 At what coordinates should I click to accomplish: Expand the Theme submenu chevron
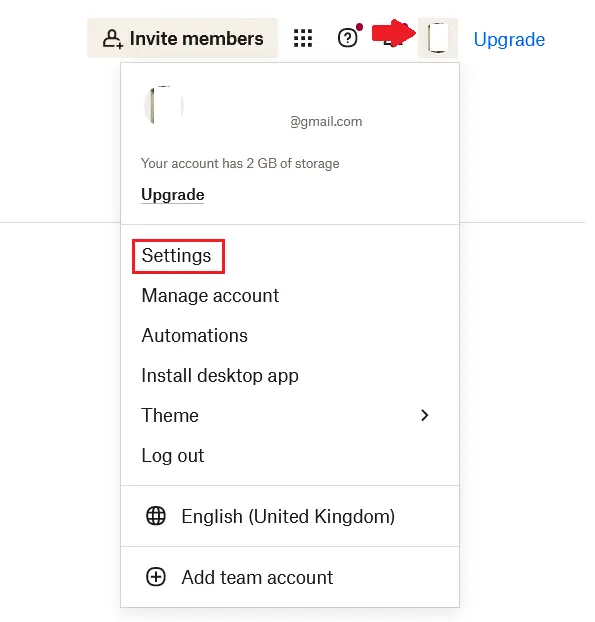[x=424, y=415]
